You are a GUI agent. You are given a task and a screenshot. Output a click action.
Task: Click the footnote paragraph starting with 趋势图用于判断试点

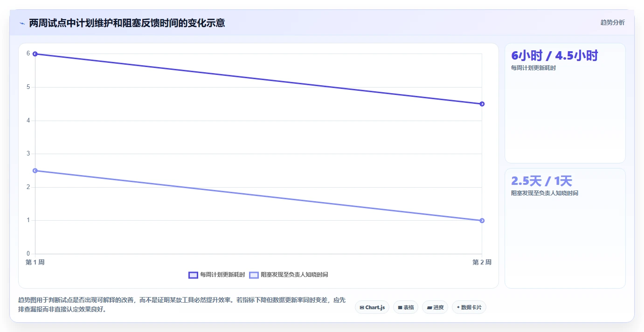182,305
